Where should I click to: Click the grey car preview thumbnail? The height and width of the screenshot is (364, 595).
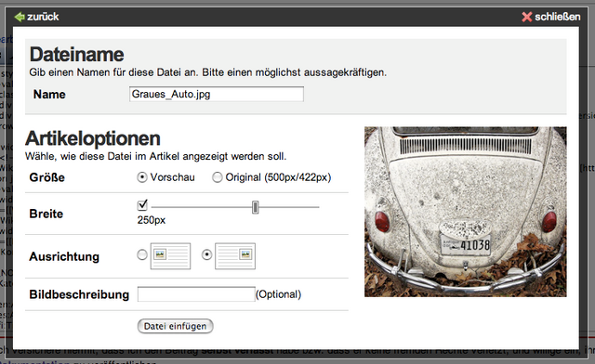click(x=466, y=212)
